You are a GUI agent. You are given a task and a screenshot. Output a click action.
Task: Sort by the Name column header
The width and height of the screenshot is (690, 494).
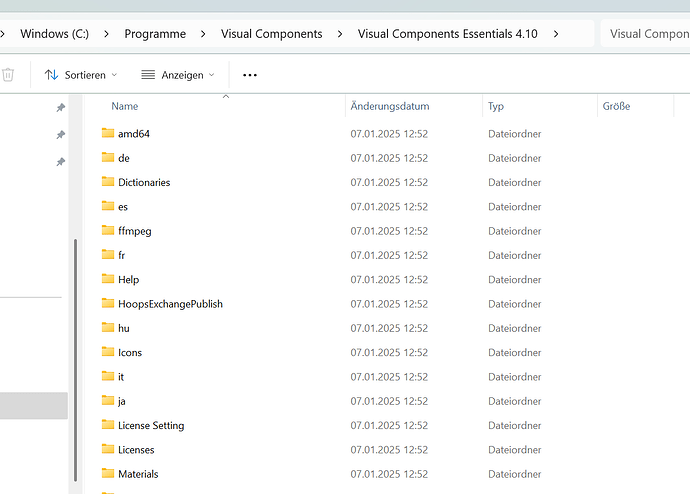[125, 106]
